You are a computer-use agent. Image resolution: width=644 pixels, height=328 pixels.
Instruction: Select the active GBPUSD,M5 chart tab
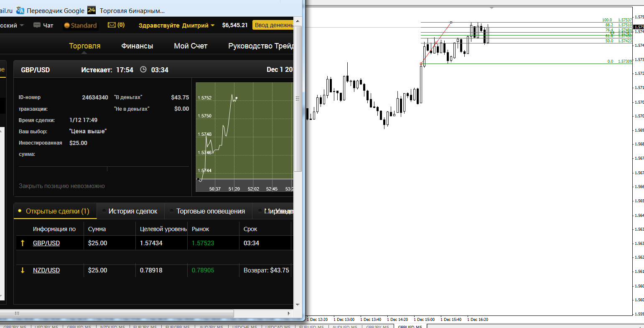[x=410, y=326]
